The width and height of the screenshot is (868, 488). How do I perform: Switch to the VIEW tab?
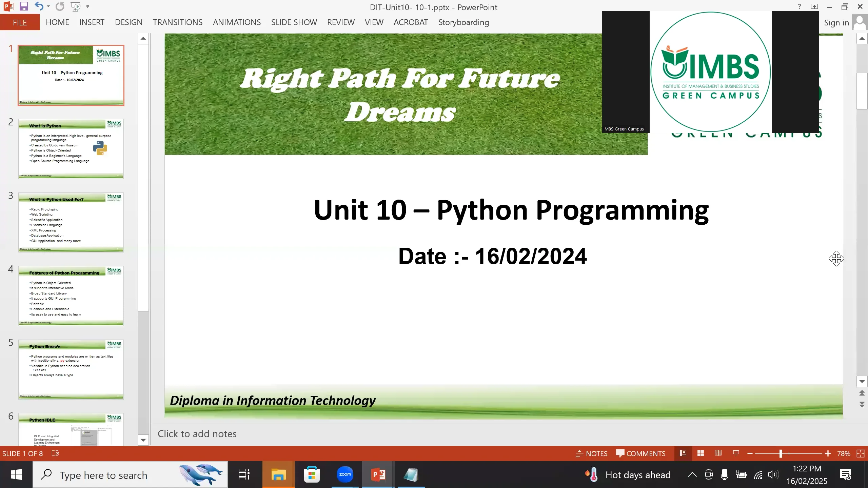[x=374, y=22]
